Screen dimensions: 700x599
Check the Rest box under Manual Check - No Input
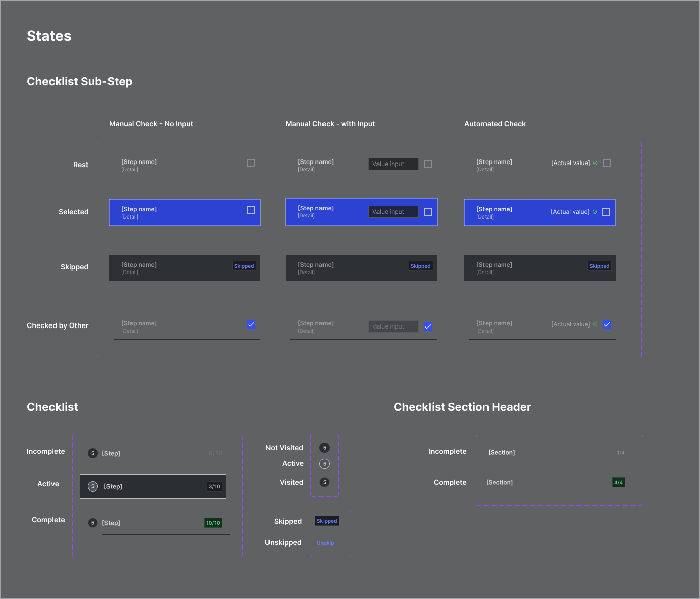tap(251, 163)
